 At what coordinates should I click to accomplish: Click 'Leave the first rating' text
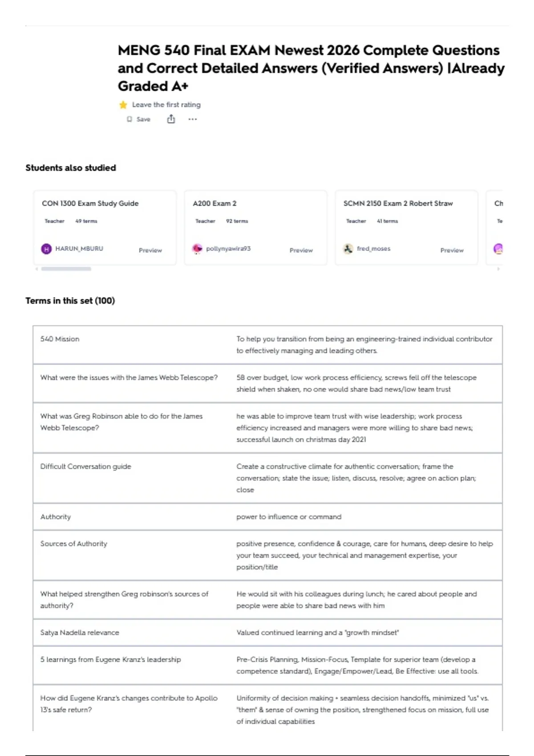[166, 105]
